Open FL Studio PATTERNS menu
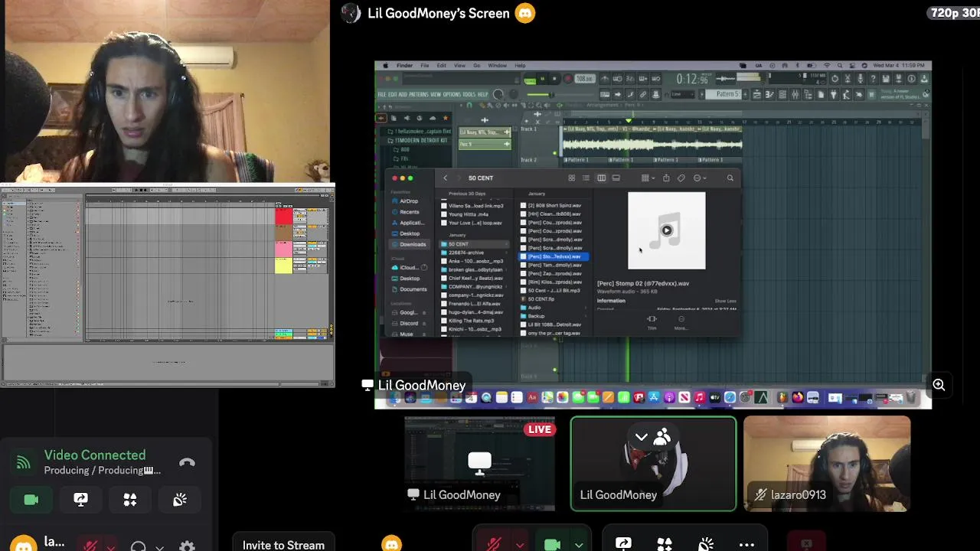Viewport: 980px width, 551px height. (x=418, y=94)
